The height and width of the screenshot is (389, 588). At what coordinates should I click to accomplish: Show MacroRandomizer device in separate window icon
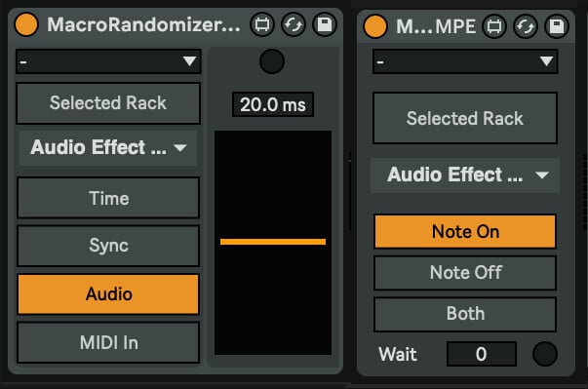tap(262, 25)
